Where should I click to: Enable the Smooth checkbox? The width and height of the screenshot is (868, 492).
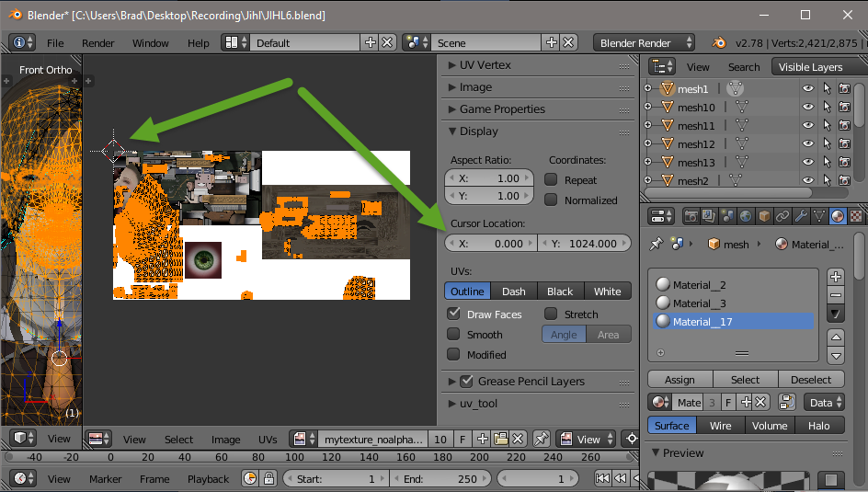454,334
